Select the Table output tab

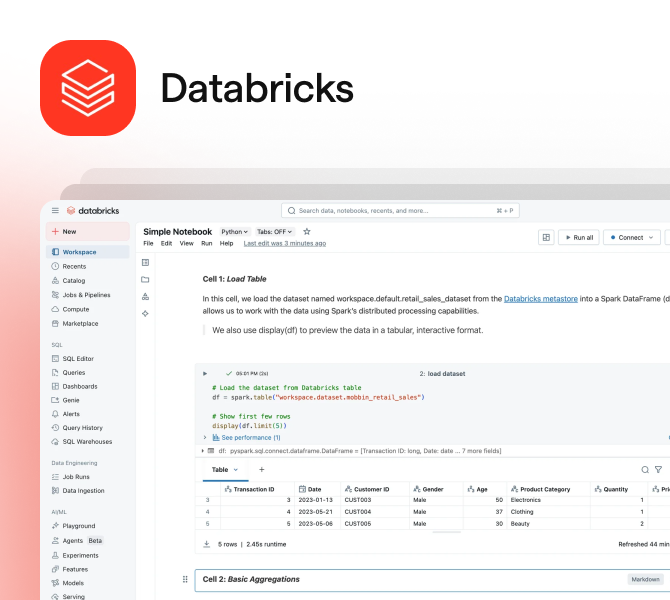[220, 470]
